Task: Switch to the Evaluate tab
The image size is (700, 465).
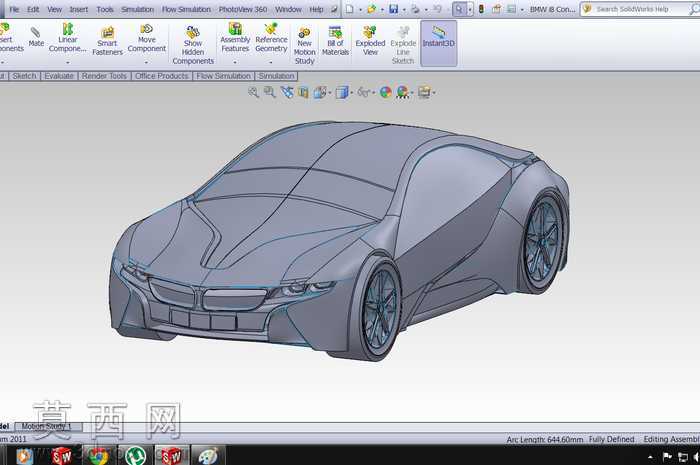Action: 59,76
